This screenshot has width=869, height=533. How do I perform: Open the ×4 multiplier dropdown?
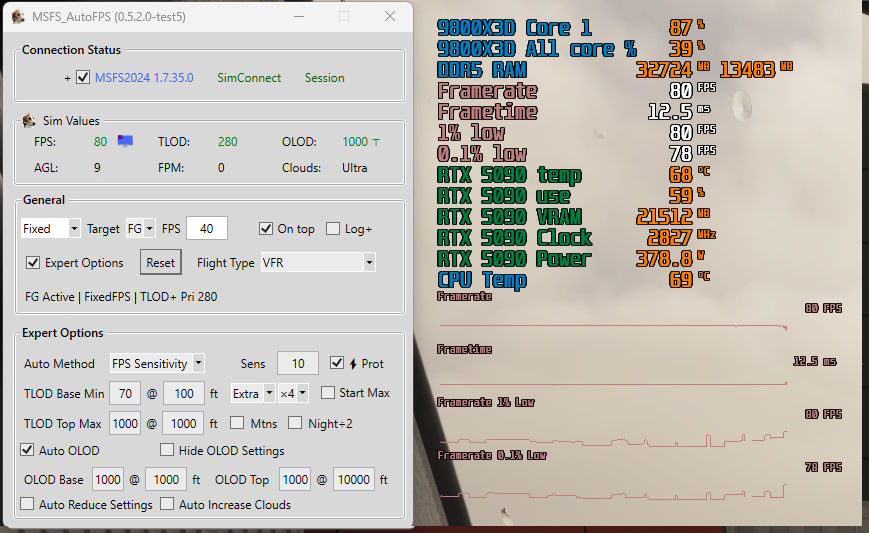click(x=293, y=393)
